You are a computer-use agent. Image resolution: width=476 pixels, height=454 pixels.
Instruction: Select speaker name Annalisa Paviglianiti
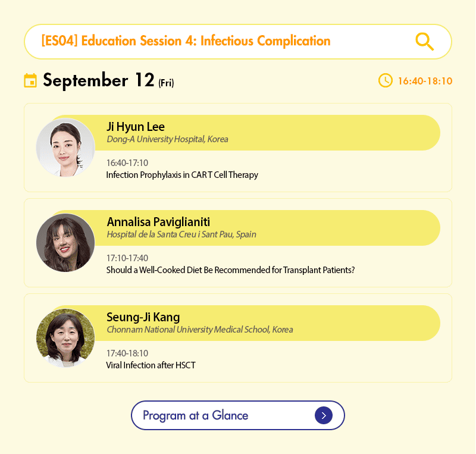158,222
